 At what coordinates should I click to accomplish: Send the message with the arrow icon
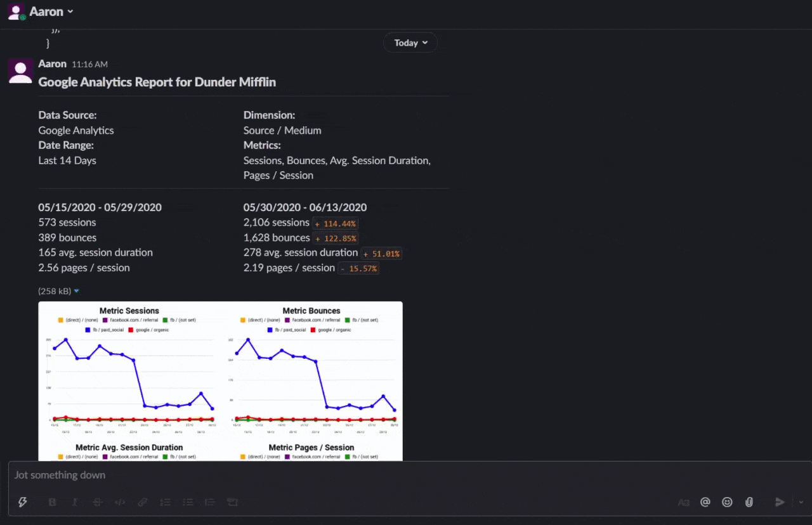780,502
